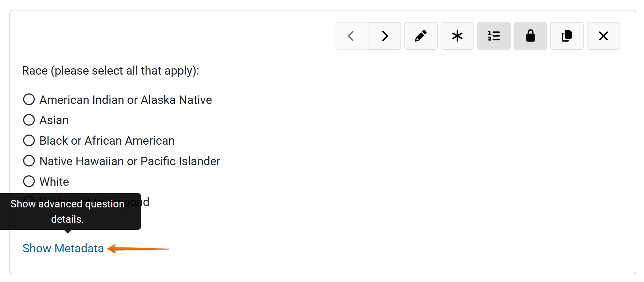Go to the previous question arrow
Screen dimensions: 644x282
(x=351, y=36)
